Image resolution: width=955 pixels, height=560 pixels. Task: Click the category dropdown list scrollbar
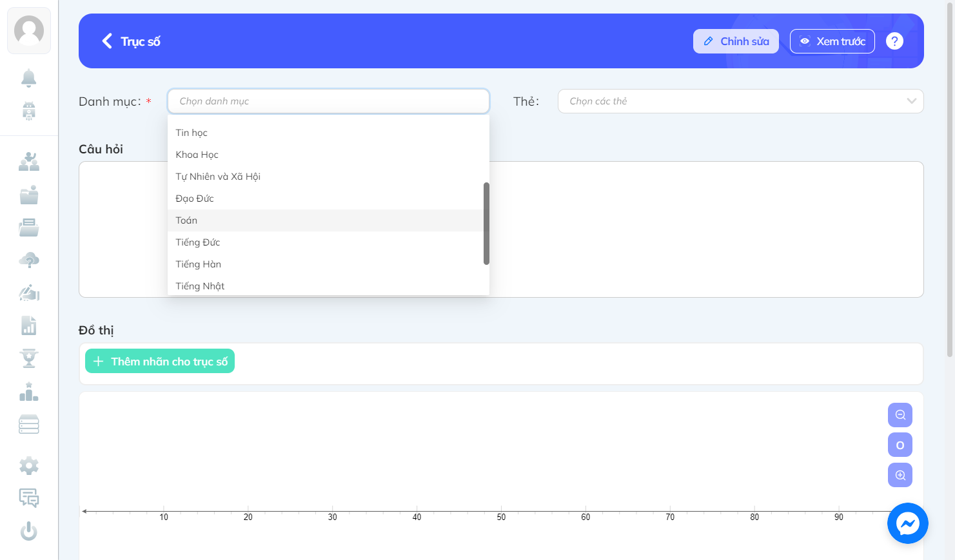[x=486, y=224]
